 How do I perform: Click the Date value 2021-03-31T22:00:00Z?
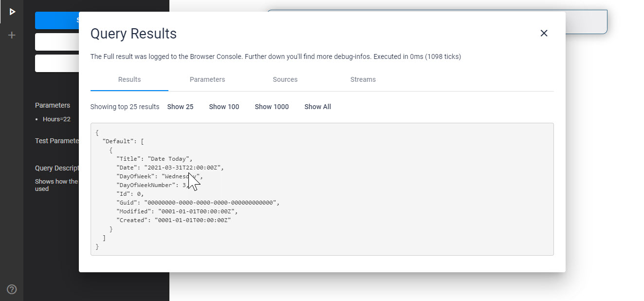(x=182, y=168)
